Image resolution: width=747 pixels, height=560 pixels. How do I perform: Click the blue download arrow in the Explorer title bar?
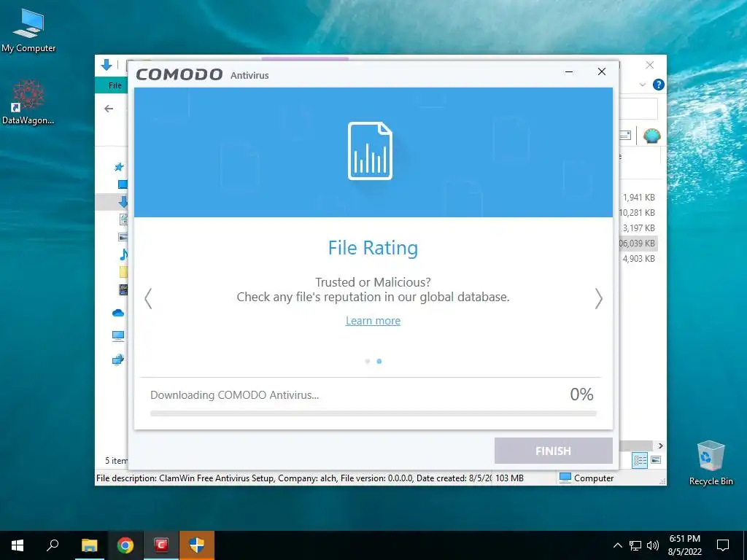107,65
